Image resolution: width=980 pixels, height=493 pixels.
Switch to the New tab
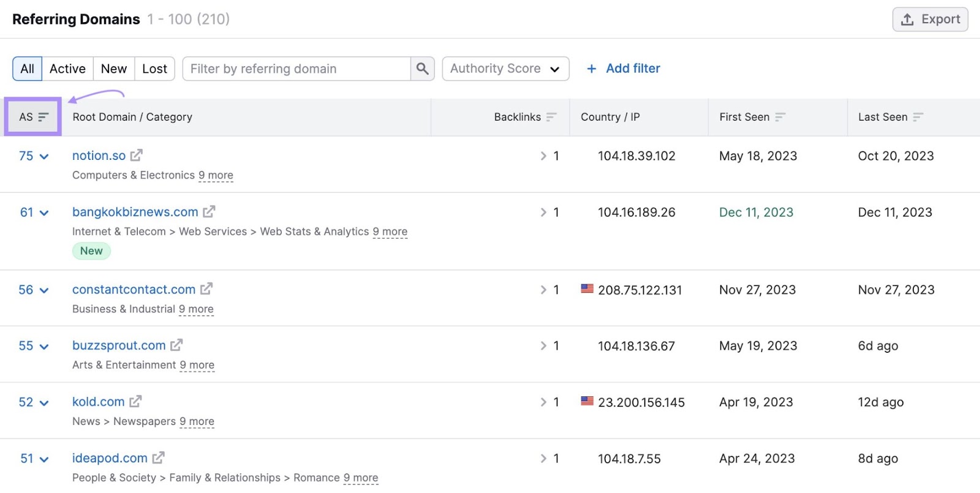click(x=114, y=69)
